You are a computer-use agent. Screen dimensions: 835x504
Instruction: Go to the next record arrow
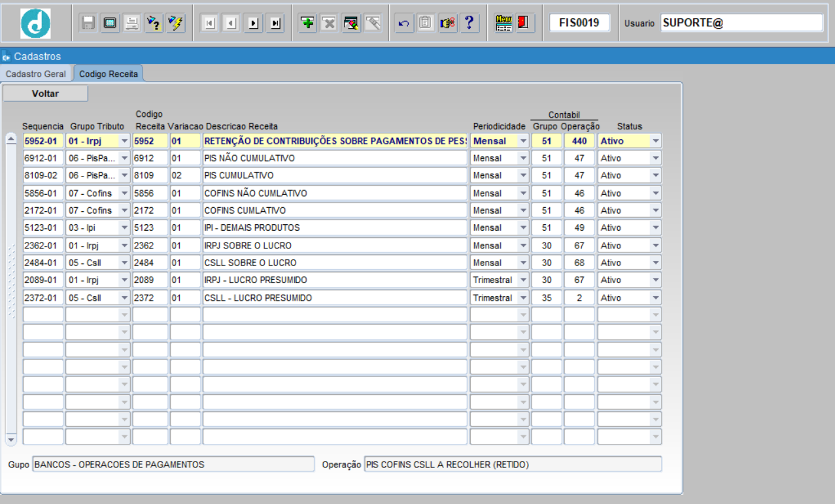(253, 24)
